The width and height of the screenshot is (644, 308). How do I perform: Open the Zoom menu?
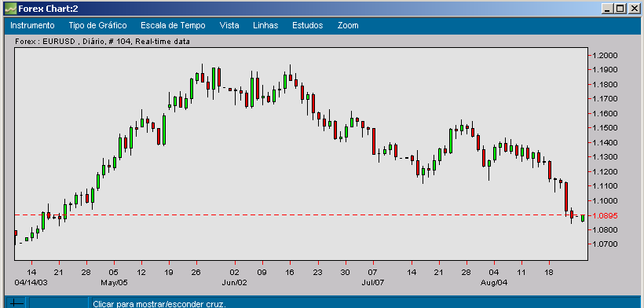pyautogui.click(x=348, y=25)
